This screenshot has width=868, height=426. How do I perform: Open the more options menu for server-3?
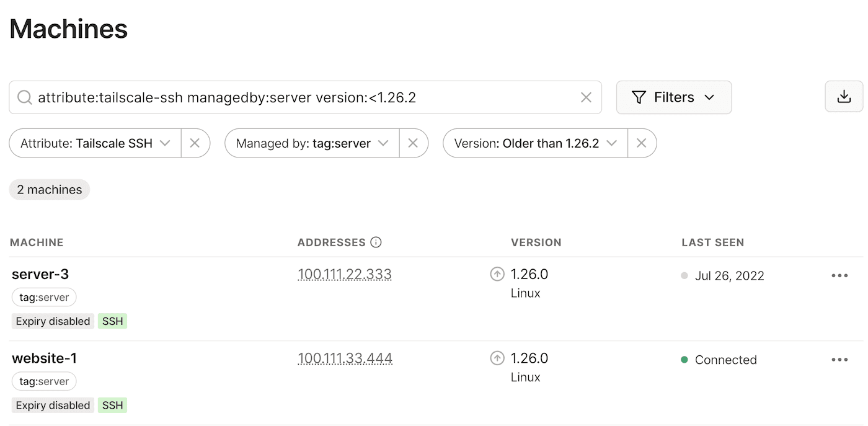839,275
